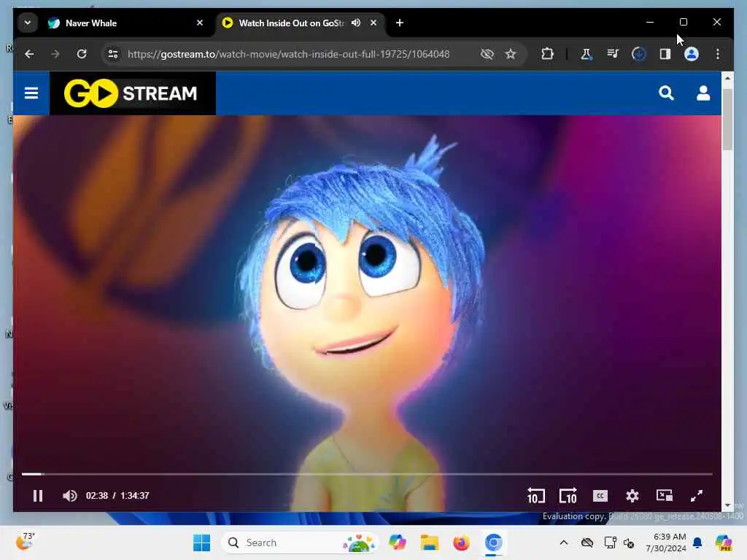This screenshot has height=560, width=747.
Task: Click the muted volume tray icon
Action: pos(629,542)
